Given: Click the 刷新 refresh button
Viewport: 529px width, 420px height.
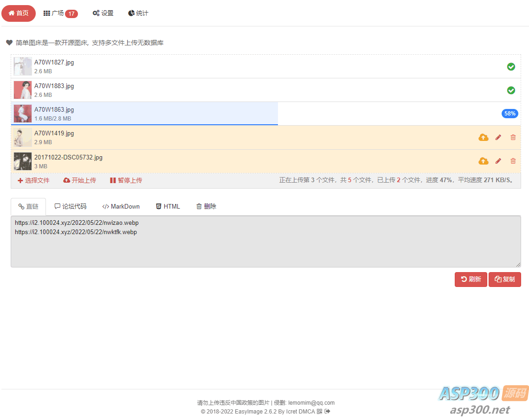Looking at the screenshot, I should point(471,279).
